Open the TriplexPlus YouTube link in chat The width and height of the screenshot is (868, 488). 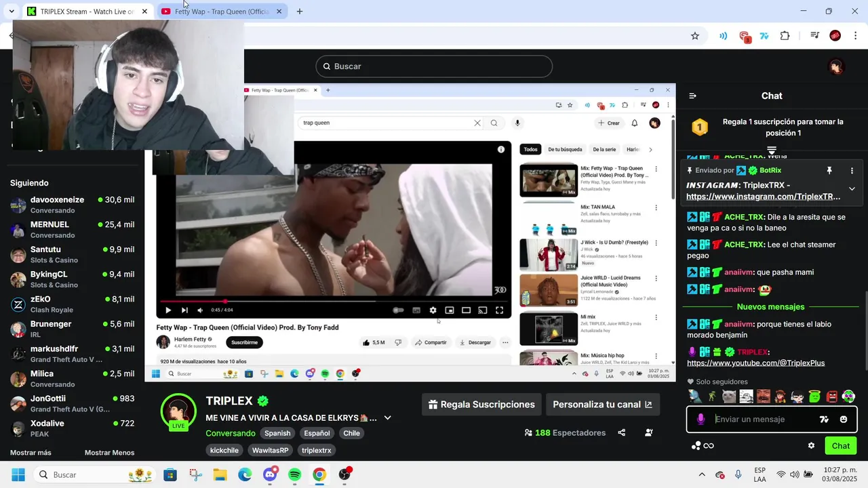point(755,363)
